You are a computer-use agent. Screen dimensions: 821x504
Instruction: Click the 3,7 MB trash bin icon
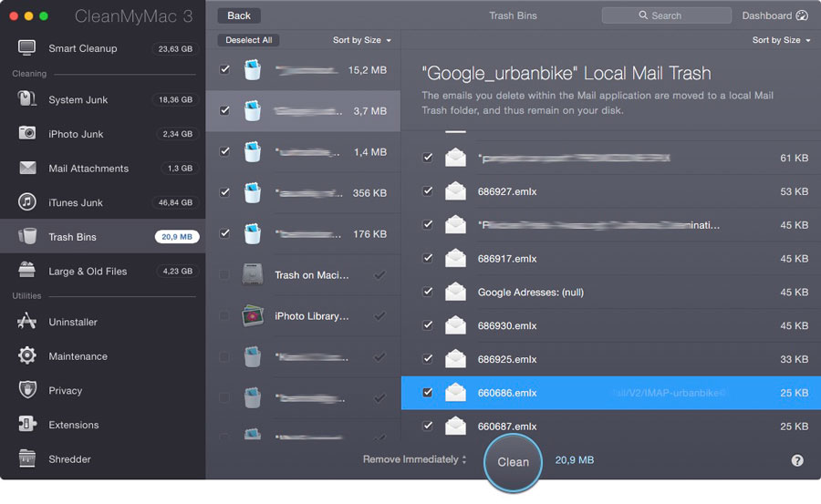point(253,110)
